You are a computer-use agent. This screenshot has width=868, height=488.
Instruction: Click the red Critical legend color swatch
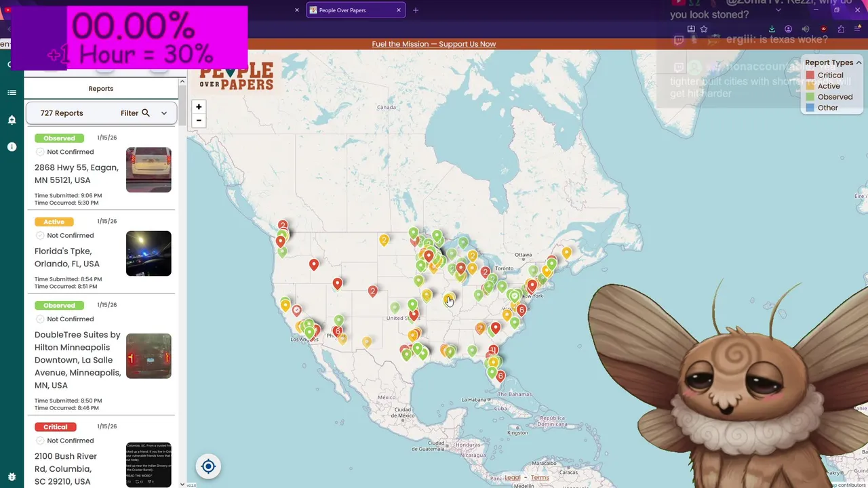(x=810, y=75)
